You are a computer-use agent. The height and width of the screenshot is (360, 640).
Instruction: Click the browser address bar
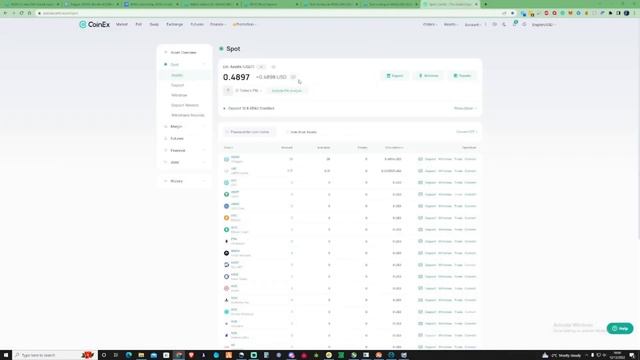coord(269,13)
